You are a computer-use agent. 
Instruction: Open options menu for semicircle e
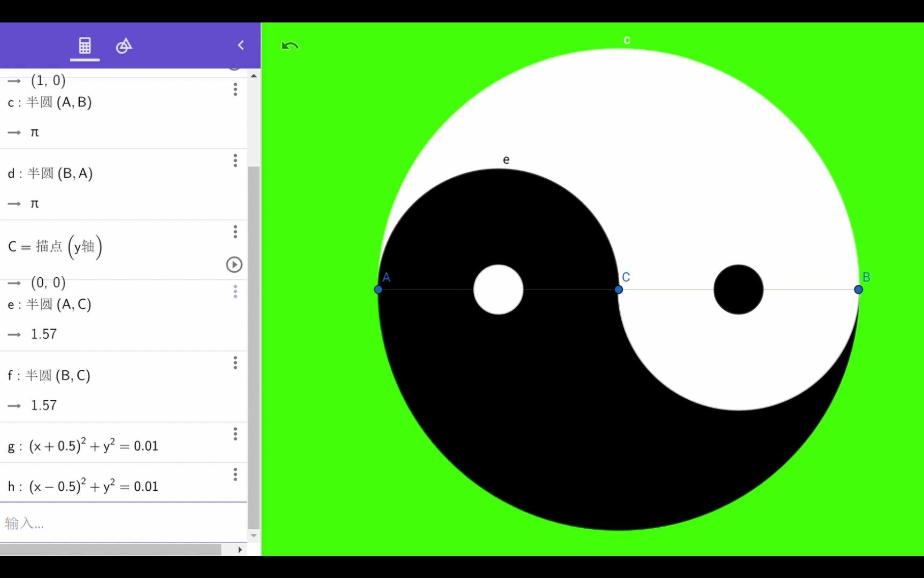click(235, 292)
